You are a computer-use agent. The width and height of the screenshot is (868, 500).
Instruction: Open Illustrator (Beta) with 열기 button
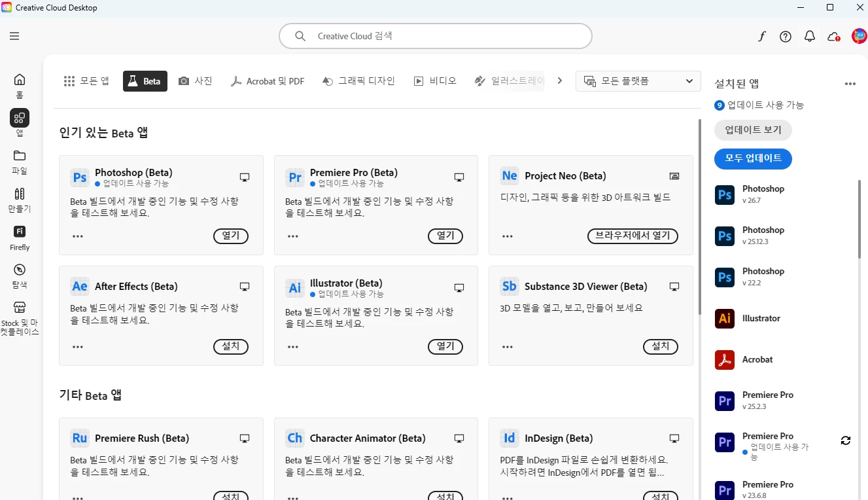(445, 346)
